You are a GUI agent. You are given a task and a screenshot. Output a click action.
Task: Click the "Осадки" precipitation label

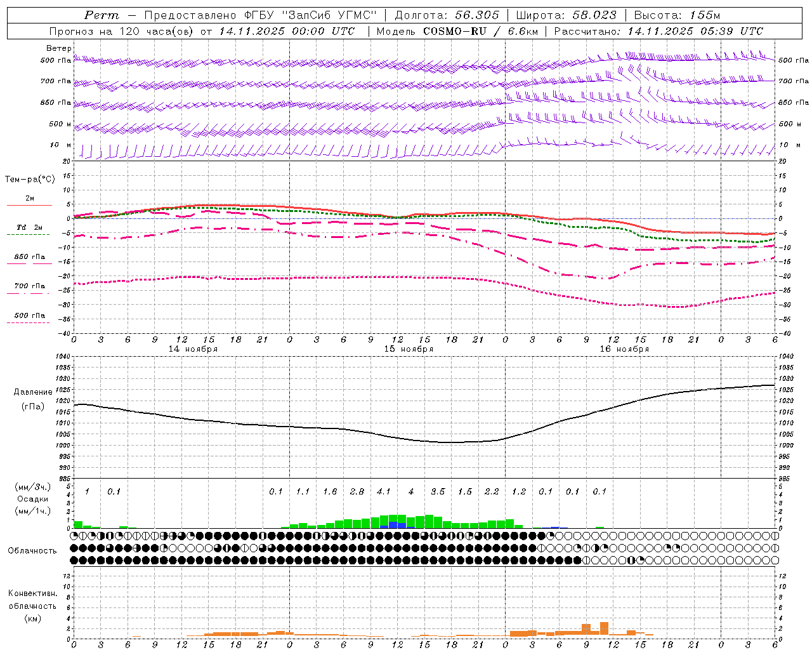[x=33, y=499]
